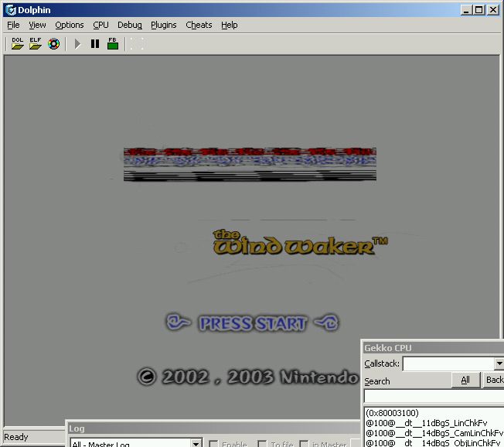
Task: Click the Gekko CPU window title bar
Action: tap(434, 348)
